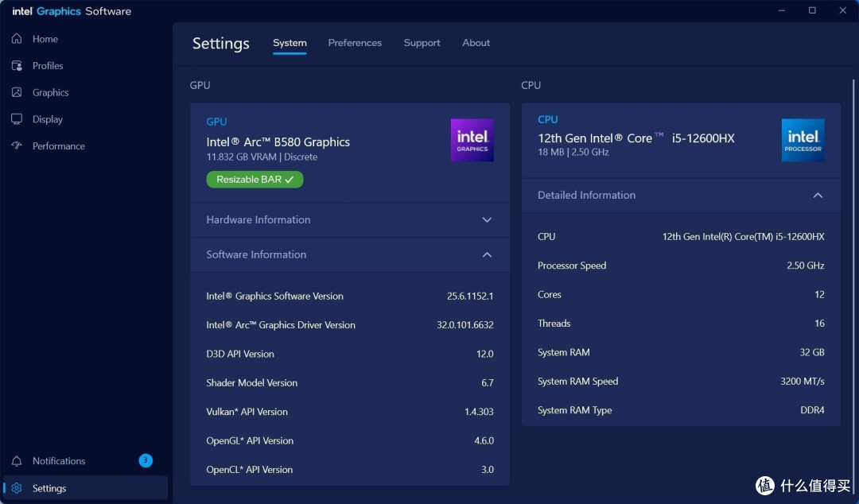Collapse CPU Detailed Information chevron

pyautogui.click(x=818, y=195)
